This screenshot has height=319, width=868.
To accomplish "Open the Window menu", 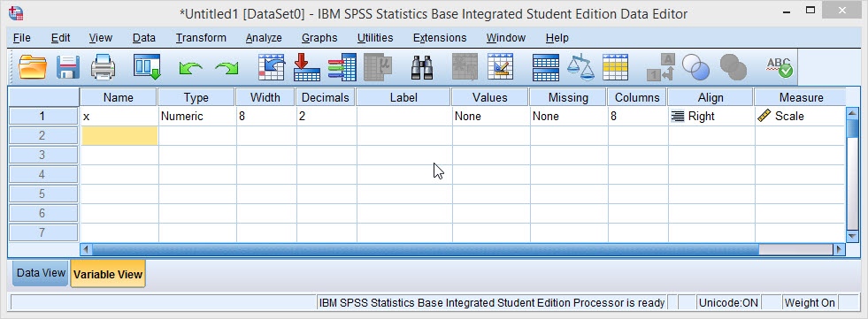I will point(505,38).
